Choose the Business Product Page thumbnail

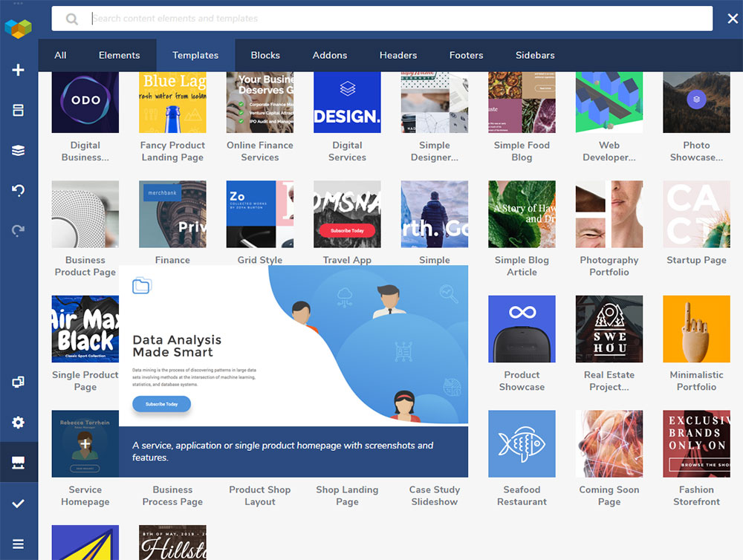(85, 214)
